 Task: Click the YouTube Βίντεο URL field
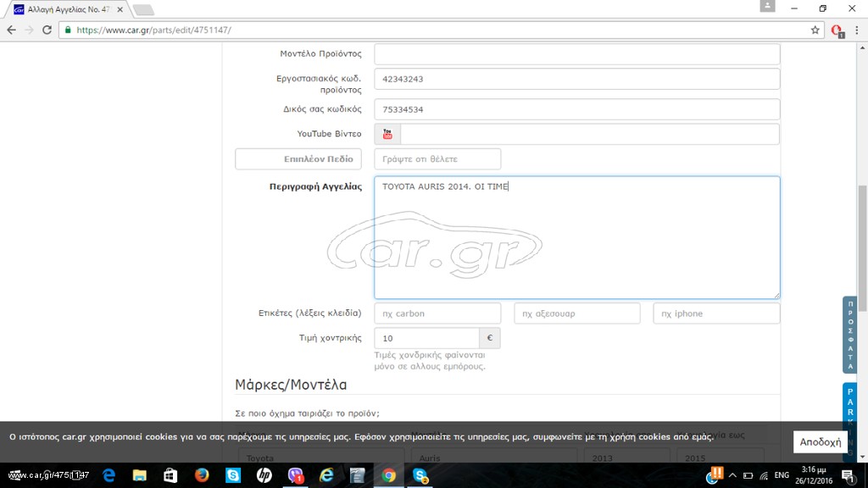[590, 134]
